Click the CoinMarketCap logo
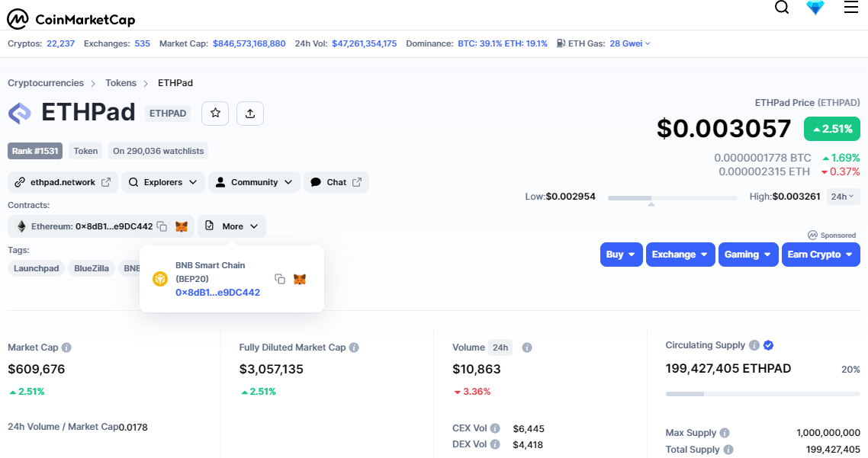Image resolution: width=868 pixels, height=458 pixels. 71,19
